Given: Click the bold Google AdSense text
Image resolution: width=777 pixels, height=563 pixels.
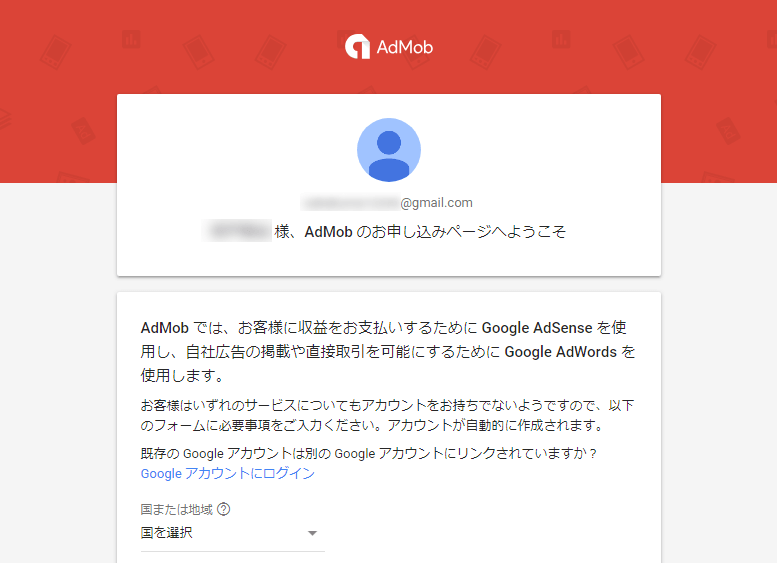Looking at the screenshot, I should tap(537, 328).
